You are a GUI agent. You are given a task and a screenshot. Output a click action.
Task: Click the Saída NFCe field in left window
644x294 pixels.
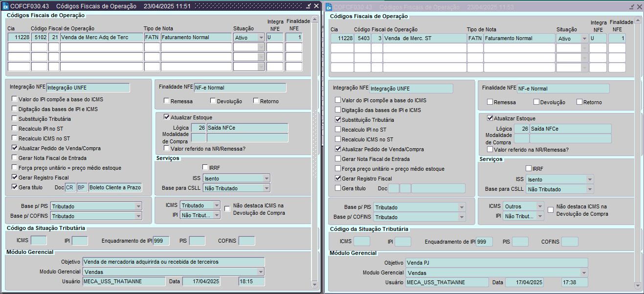pos(247,128)
